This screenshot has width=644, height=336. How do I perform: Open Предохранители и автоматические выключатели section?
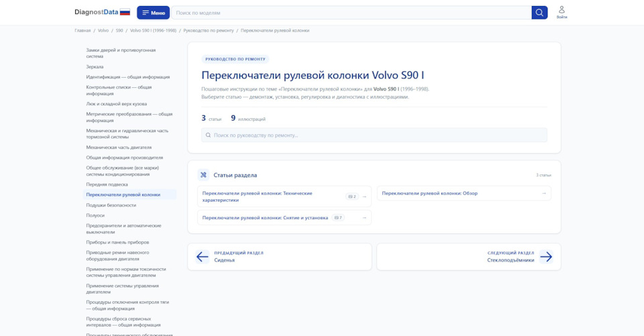click(129, 229)
